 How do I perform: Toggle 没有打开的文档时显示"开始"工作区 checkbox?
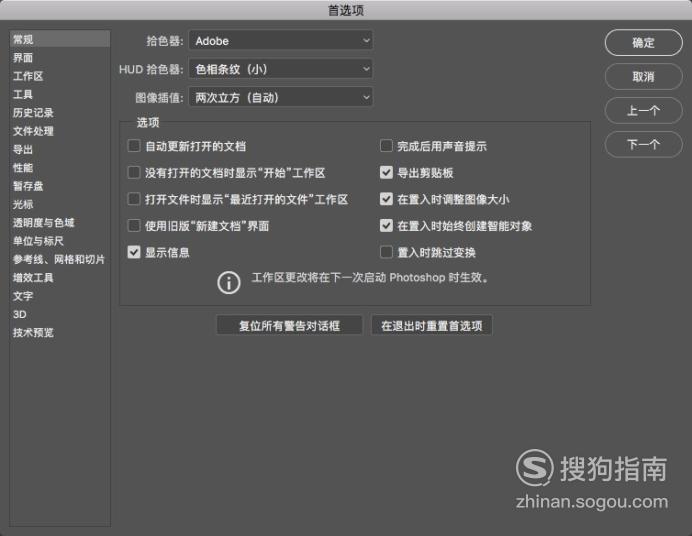[x=134, y=172]
